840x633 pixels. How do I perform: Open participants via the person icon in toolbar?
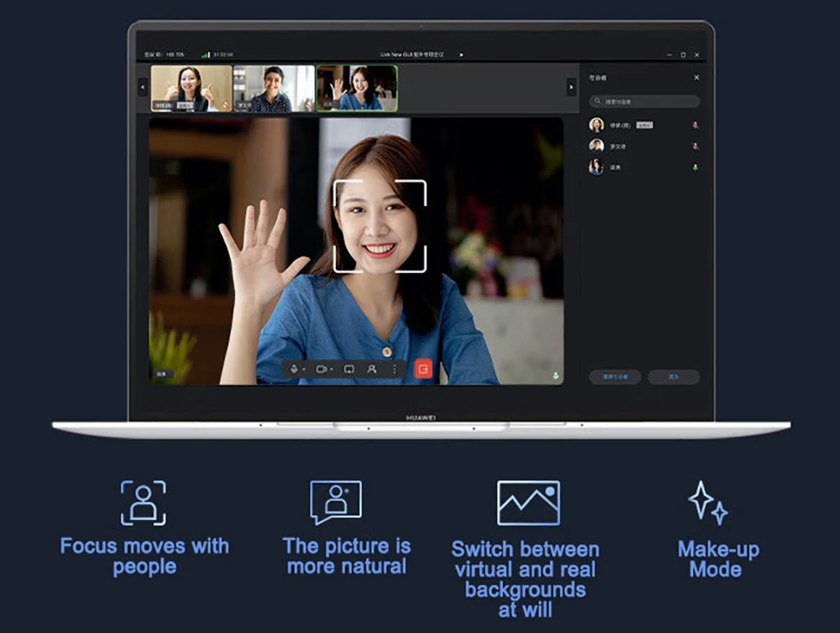[371, 369]
